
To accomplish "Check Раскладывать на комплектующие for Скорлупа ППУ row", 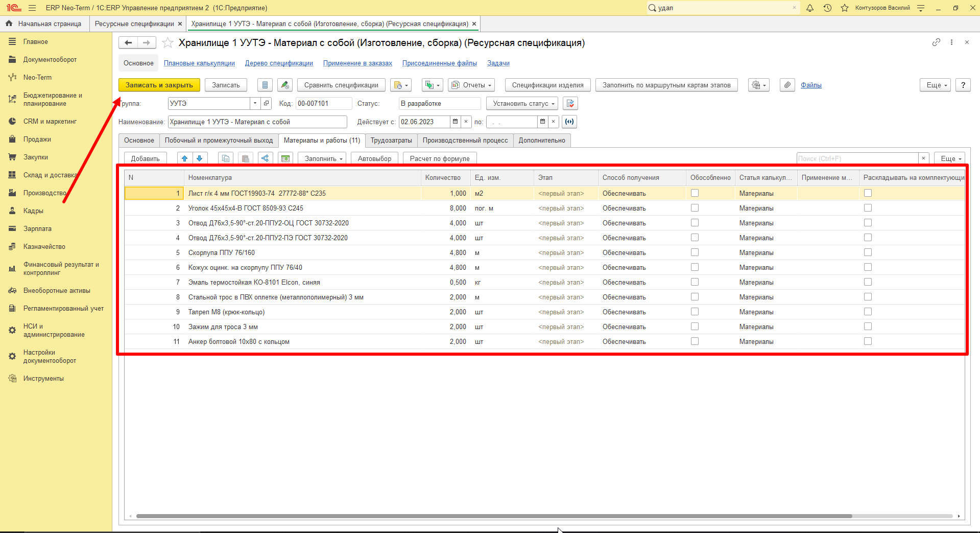I will point(868,252).
